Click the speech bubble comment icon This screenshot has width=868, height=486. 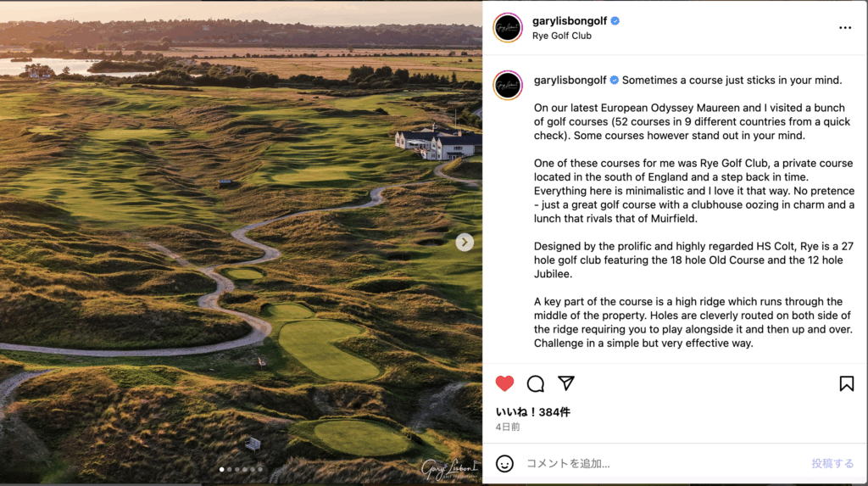[x=536, y=383]
